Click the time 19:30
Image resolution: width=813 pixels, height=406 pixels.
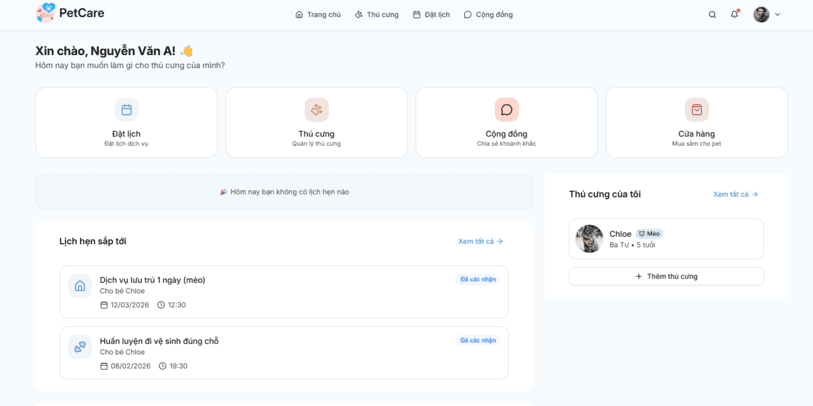point(178,366)
